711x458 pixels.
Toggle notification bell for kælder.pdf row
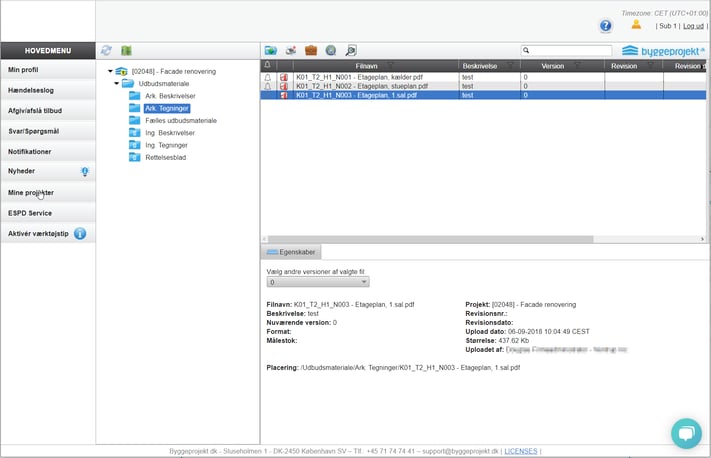[268, 77]
